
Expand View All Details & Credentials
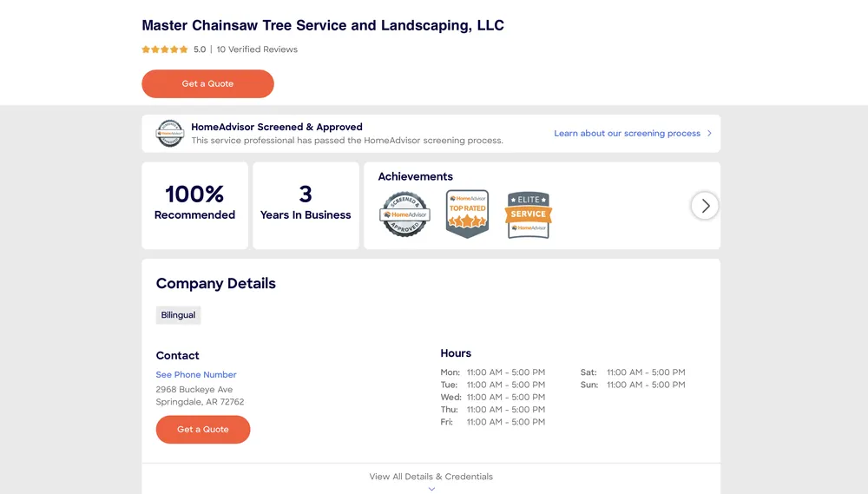tap(431, 477)
